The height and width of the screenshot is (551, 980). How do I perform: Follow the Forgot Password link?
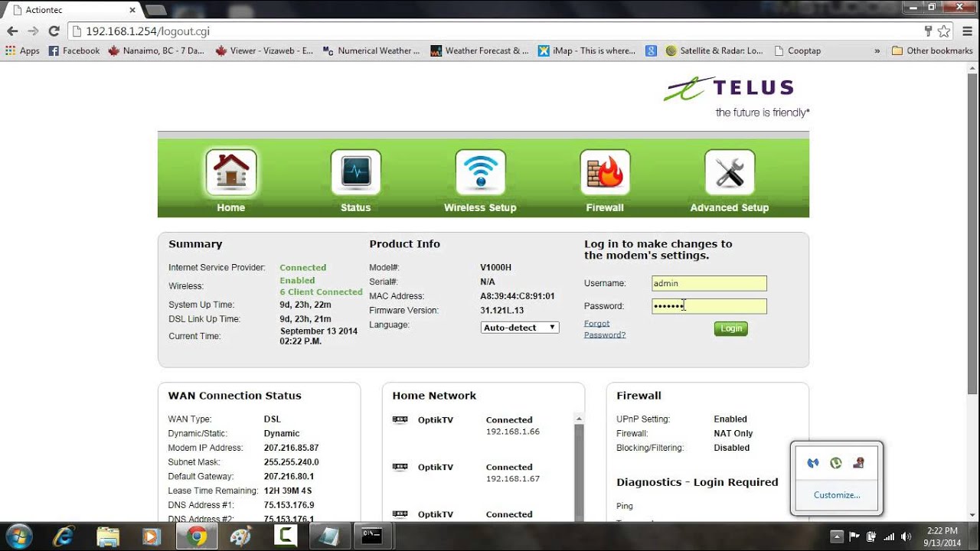click(605, 329)
